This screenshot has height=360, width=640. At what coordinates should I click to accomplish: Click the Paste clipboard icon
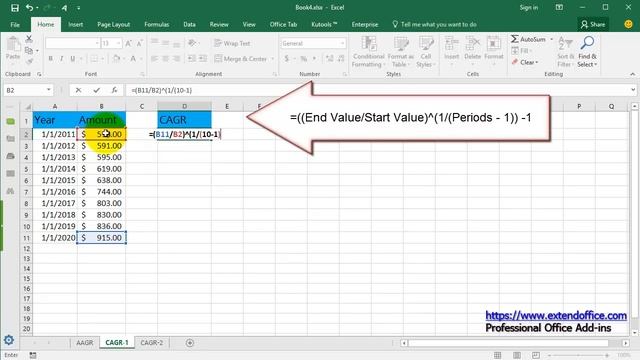coord(13,44)
